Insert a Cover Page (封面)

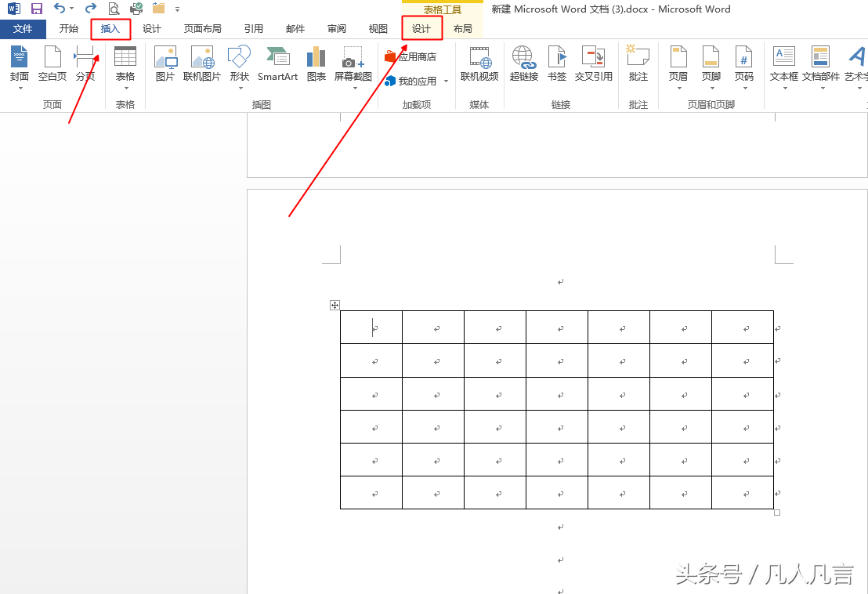tap(20, 63)
